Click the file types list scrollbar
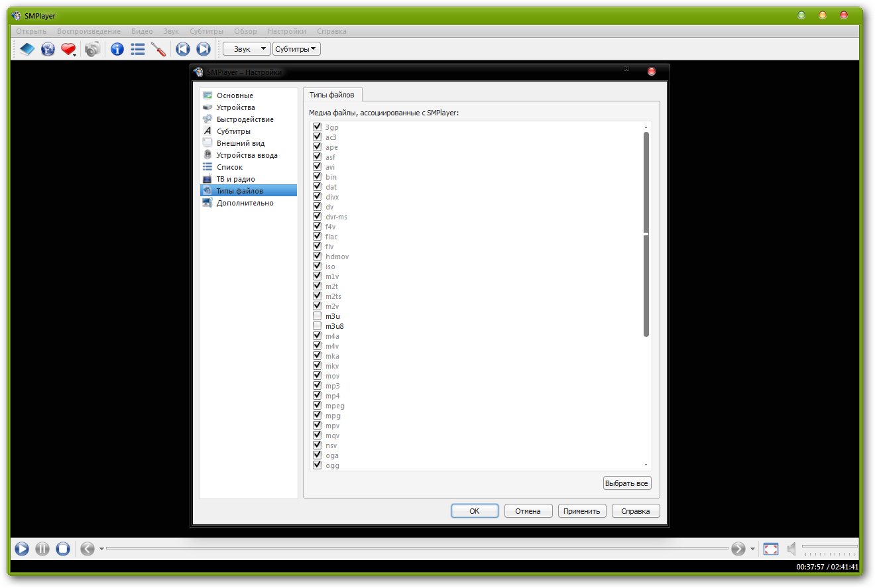 pyautogui.click(x=646, y=234)
